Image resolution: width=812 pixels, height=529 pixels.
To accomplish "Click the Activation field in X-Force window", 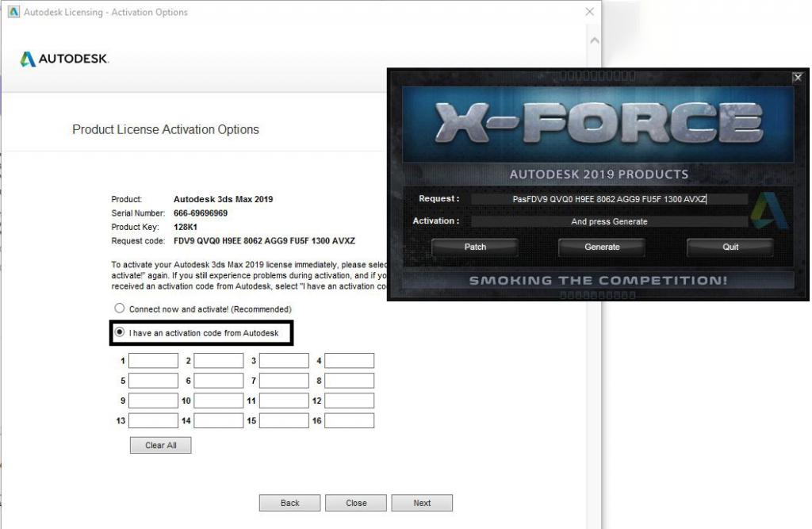I will click(610, 221).
